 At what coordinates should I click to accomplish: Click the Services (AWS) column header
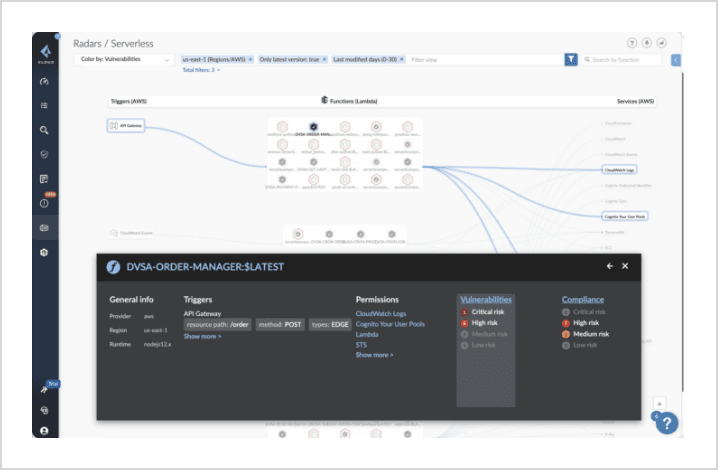[635, 101]
